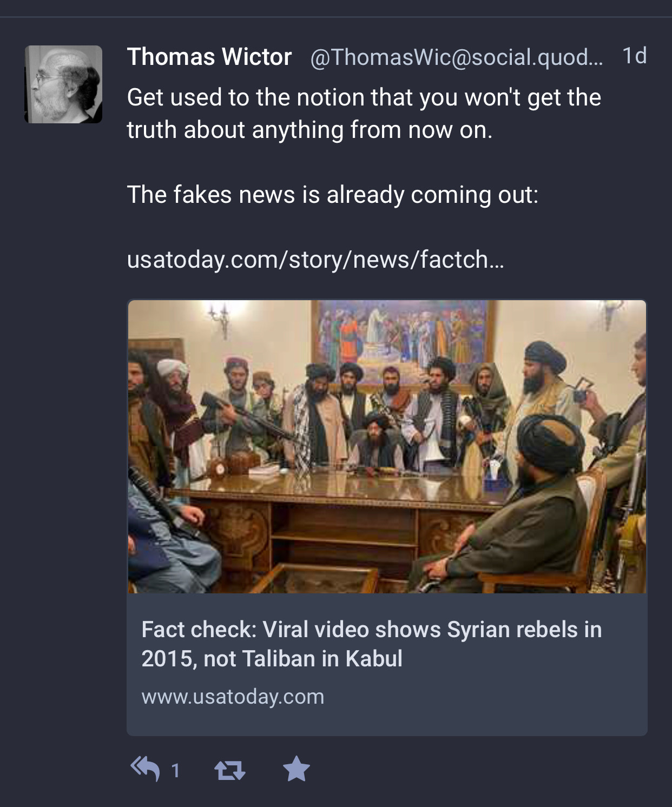The height and width of the screenshot is (807, 672).
Task: Follow the usatoday.com/story/news/factch link
Action: coord(315,260)
